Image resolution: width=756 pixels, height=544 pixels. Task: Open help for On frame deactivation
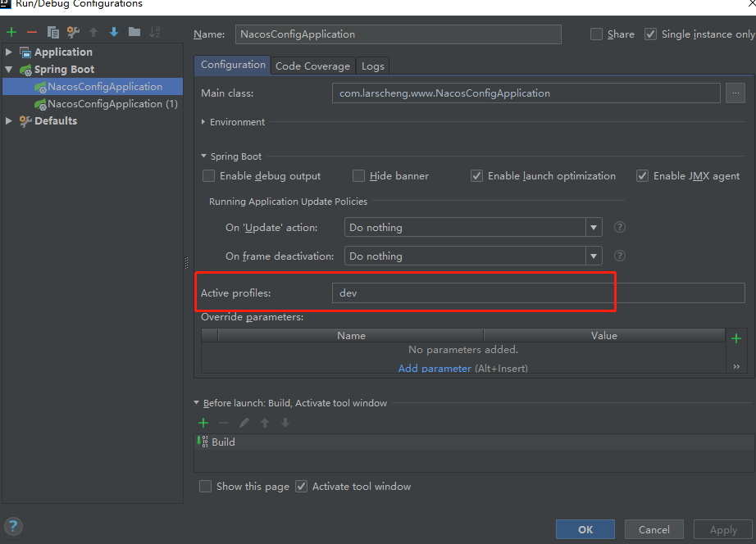pyautogui.click(x=620, y=256)
